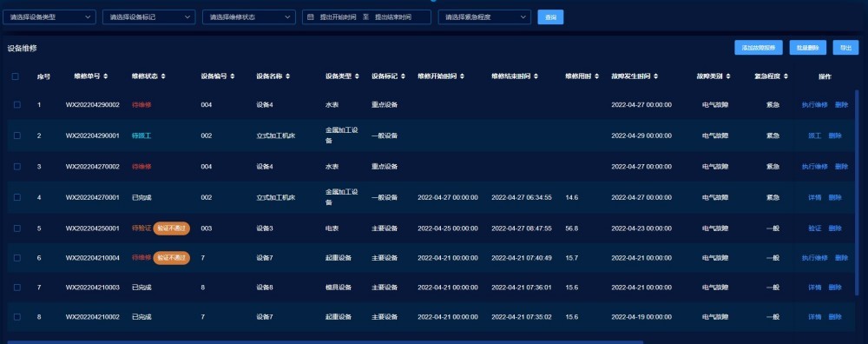Viewport: 868px width, 344px height.
Task: Click the sort icon next to 维修状态
Action: [x=163, y=76]
